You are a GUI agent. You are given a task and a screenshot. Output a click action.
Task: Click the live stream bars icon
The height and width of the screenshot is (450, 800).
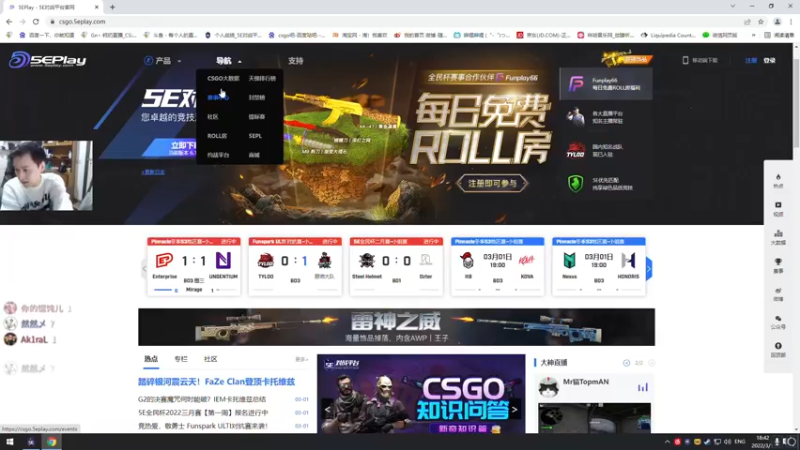(642, 387)
